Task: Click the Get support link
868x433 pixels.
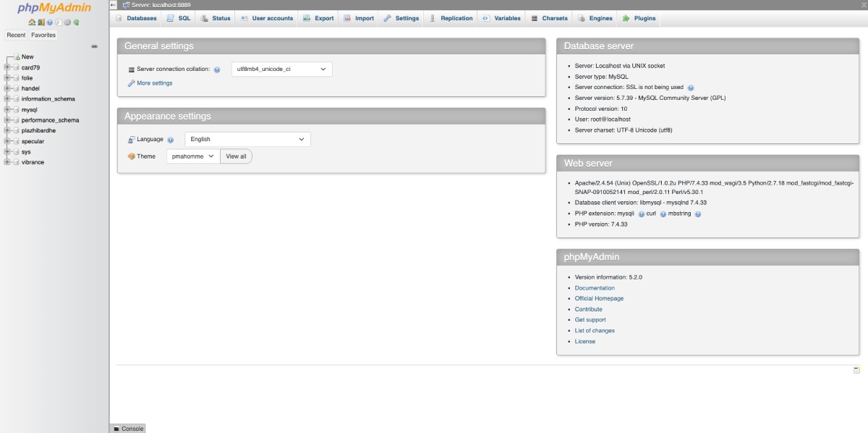Action: coord(590,320)
